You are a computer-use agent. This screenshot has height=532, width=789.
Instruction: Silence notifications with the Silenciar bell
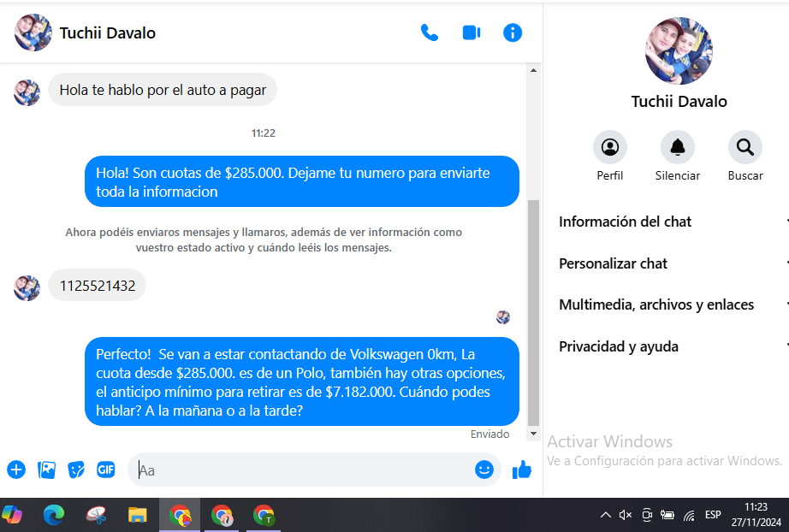click(677, 148)
